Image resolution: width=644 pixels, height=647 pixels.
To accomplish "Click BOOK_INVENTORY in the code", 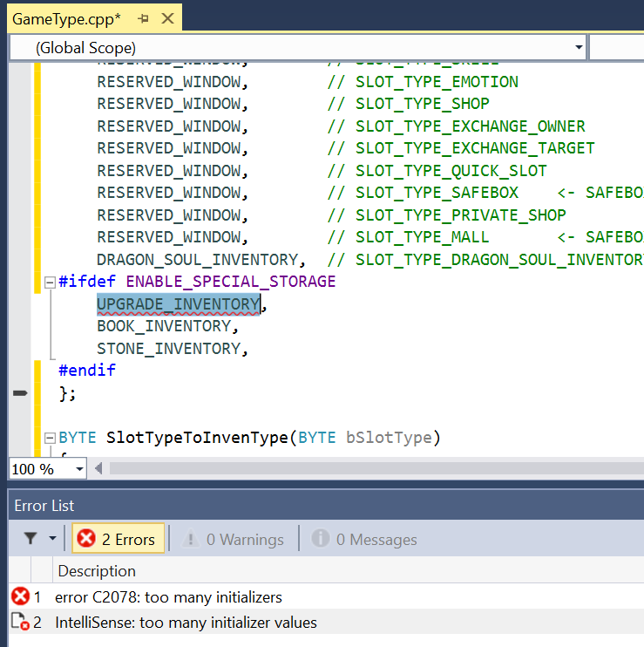I will 164,326.
